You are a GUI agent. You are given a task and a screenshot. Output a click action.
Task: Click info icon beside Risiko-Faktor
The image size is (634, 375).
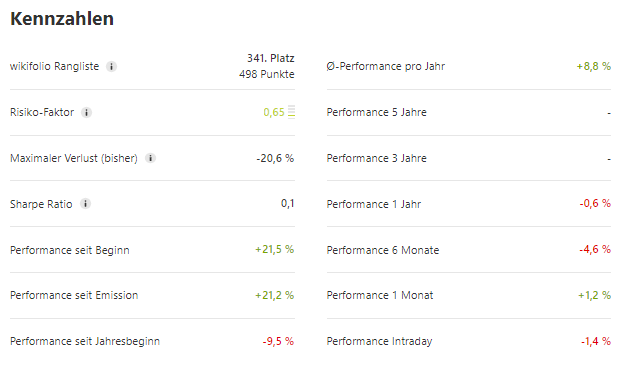86,112
